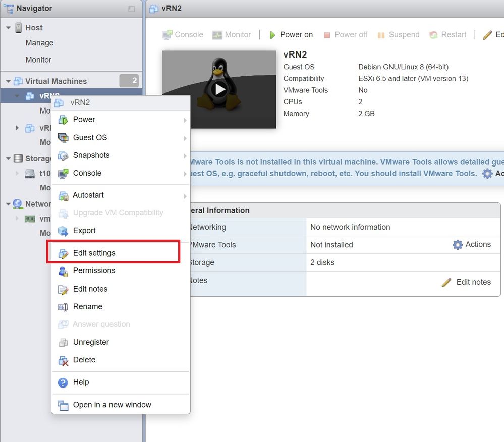Click the Linux penguin VM console thumbnail

click(219, 89)
